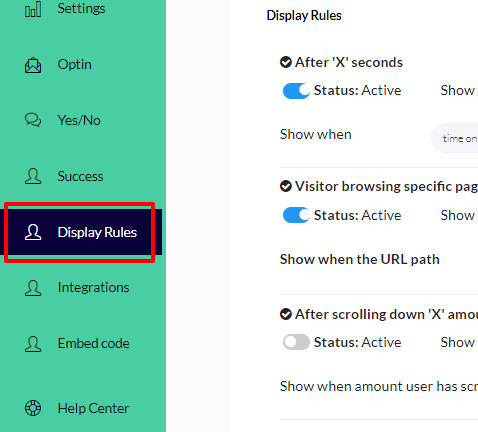Click the Integrations person icon
The height and width of the screenshot is (432, 478).
pos(33,288)
